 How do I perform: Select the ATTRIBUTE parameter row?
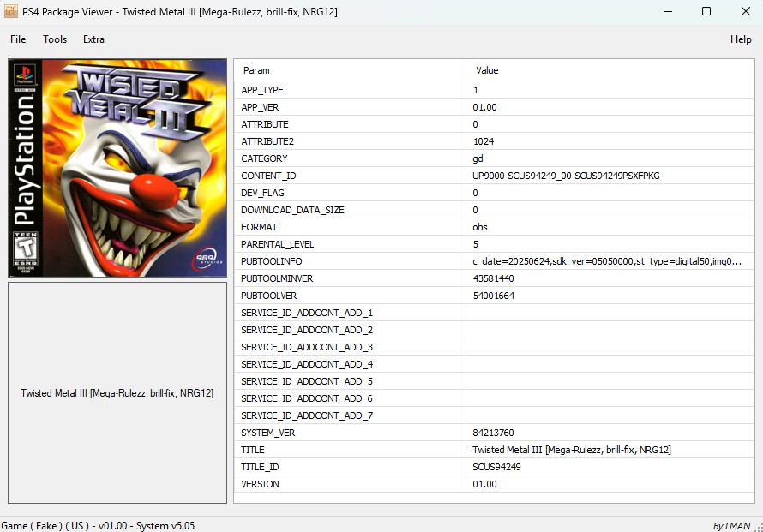point(494,124)
